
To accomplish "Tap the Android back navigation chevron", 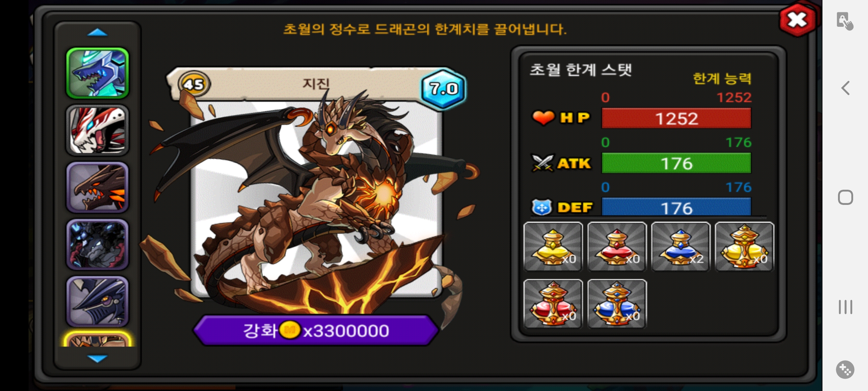I will tap(845, 88).
